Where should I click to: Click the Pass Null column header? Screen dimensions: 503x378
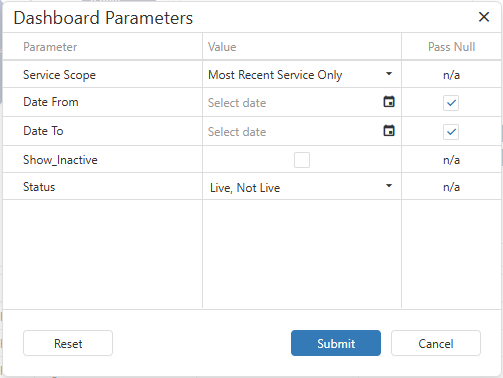pos(451,47)
